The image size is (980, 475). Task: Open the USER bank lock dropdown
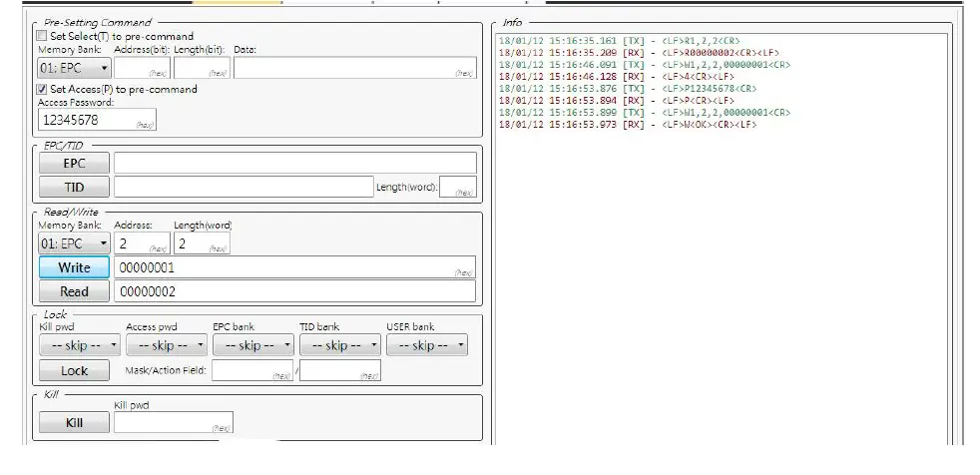tap(427, 345)
